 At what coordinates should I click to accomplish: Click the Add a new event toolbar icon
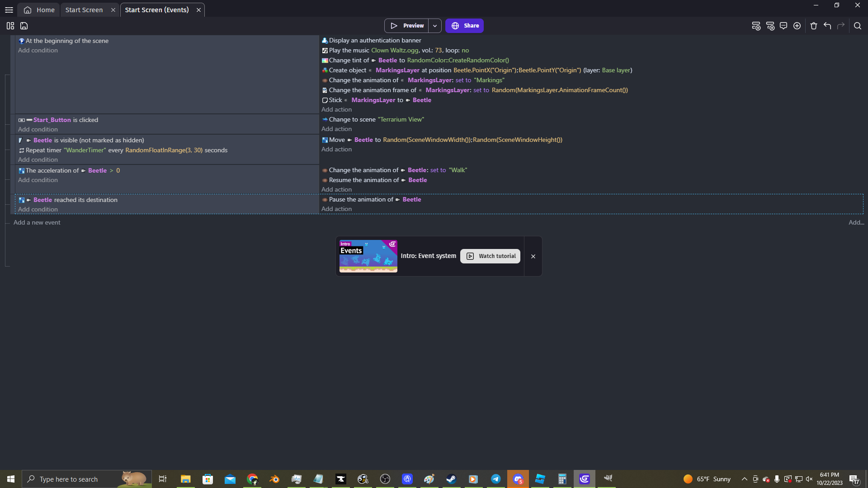[x=756, y=26]
